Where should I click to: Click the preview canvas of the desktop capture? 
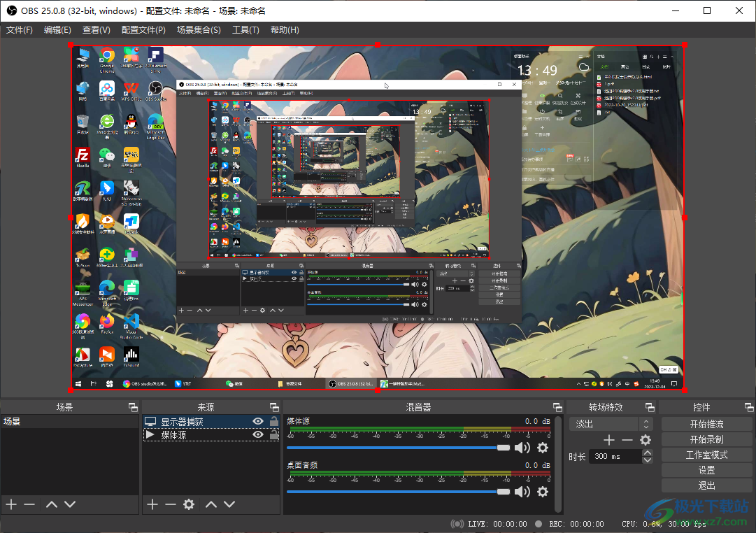pyautogui.click(x=378, y=218)
